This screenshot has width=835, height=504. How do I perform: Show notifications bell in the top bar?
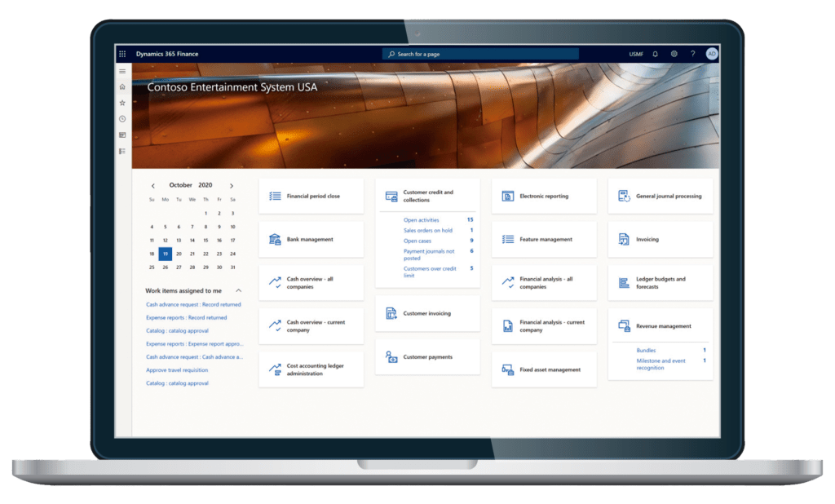click(x=655, y=54)
